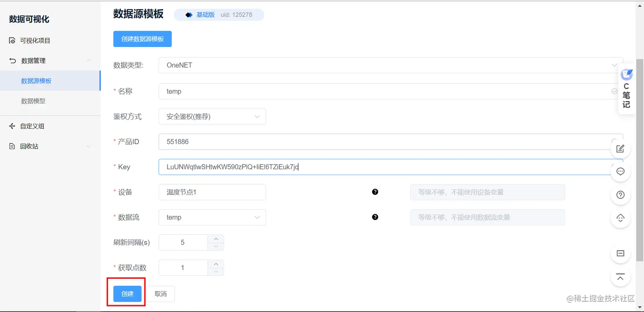Click the Key input field

click(x=391, y=167)
